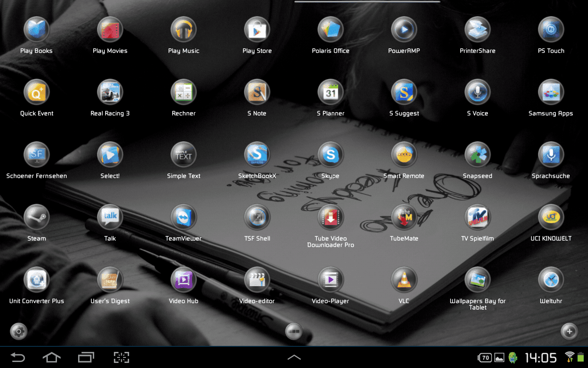Open Play Music headphones icon
This screenshot has width=588, height=368.
click(x=184, y=30)
